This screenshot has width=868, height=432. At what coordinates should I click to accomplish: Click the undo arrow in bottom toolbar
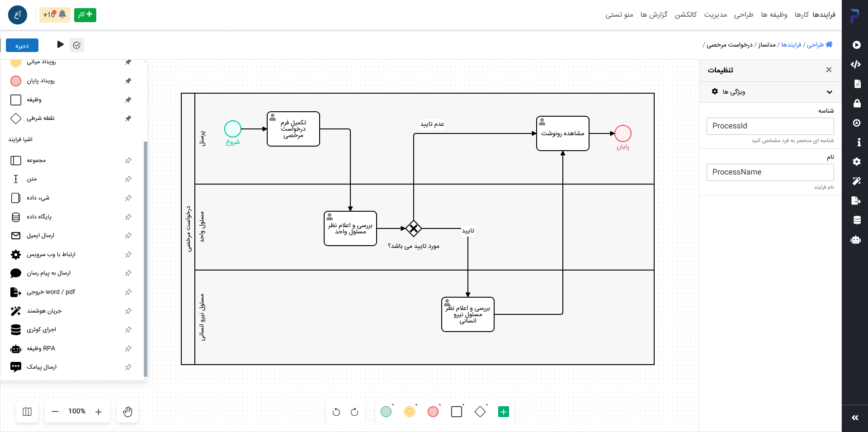pos(336,412)
